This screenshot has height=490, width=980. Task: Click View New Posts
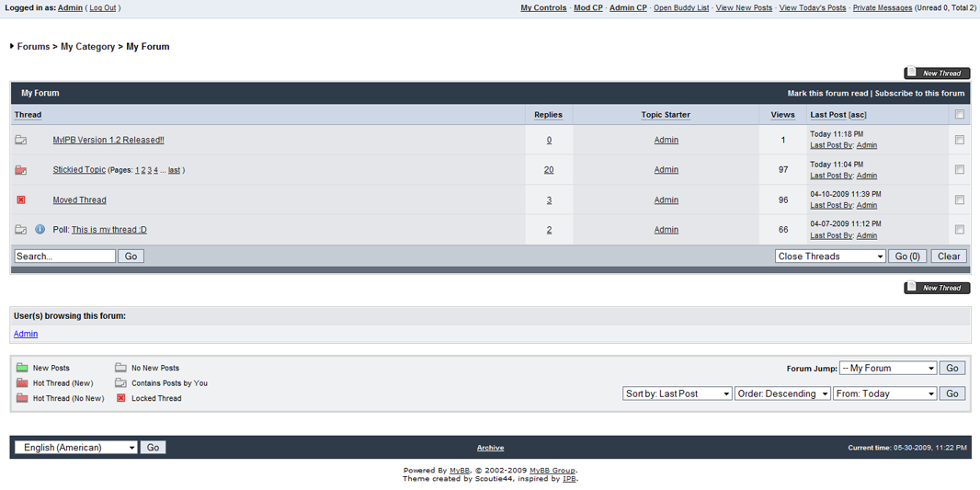pyautogui.click(x=744, y=8)
